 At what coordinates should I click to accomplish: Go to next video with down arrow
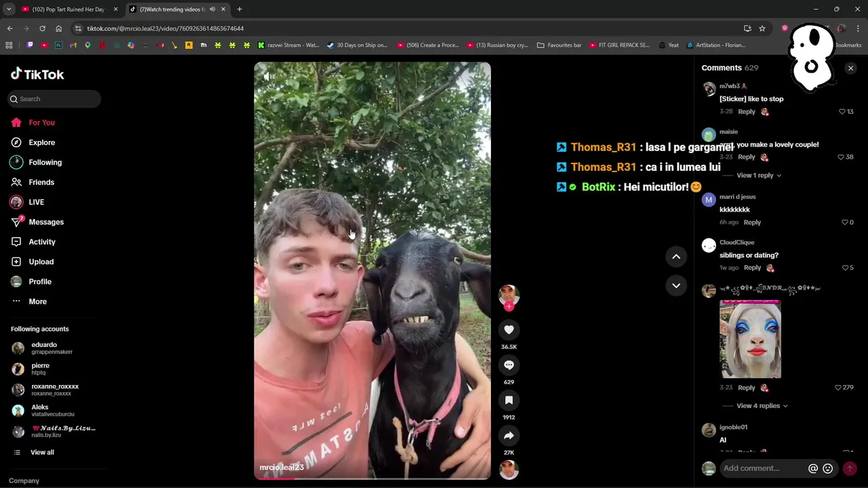pyautogui.click(x=676, y=285)
